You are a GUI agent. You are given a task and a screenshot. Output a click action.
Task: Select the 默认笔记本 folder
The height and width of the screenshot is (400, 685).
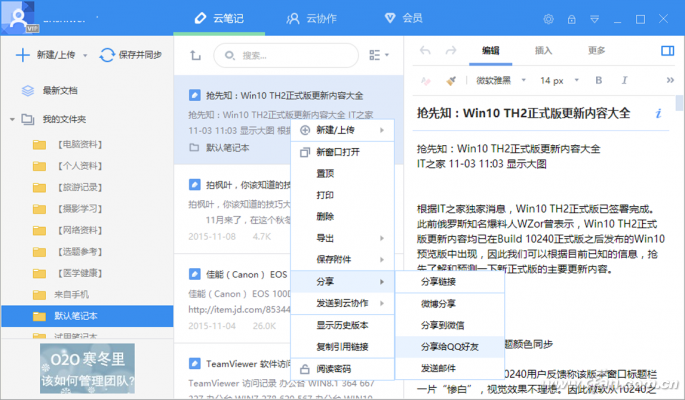coord(87,316)
